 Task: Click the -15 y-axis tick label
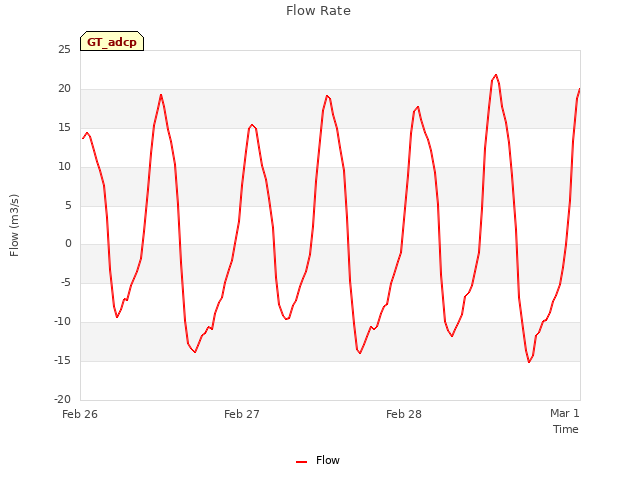point(62,360)
